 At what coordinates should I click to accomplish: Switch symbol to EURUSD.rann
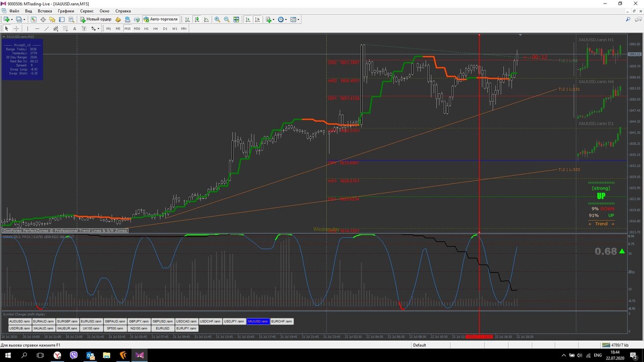point(91,322)
